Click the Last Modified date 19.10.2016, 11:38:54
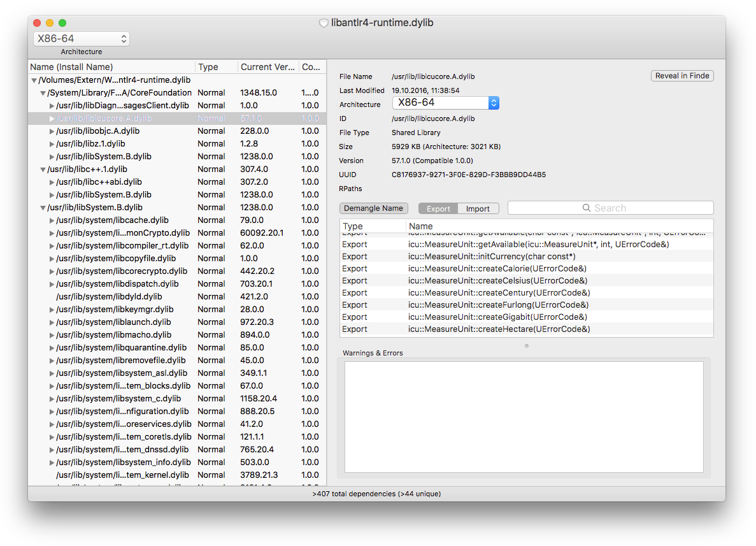 425,90
